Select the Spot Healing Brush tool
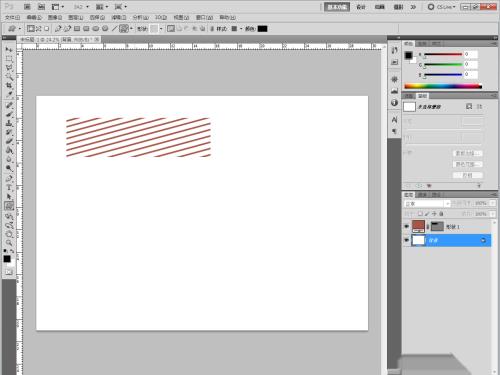The width and height of the screenshot is (500, 375). tap(9, 105)
